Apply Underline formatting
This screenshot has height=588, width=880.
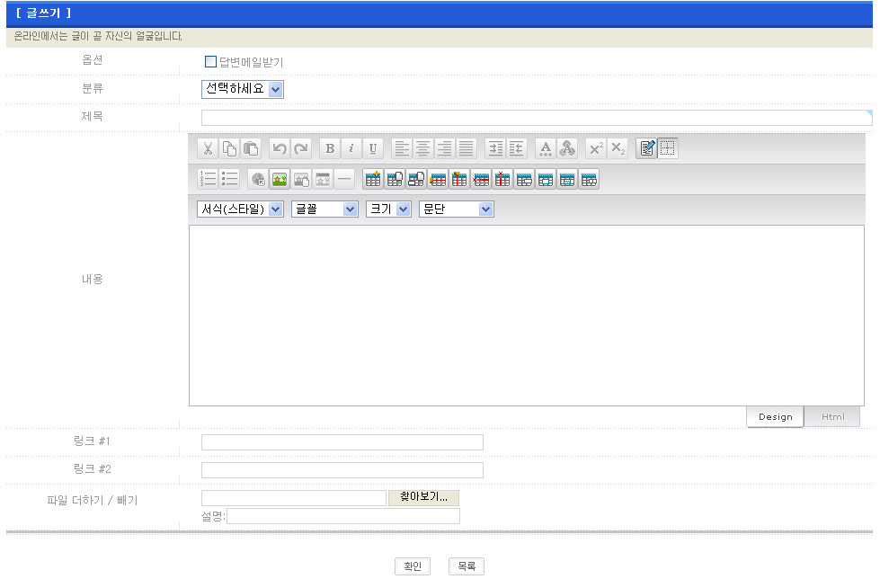pos(373,149)
